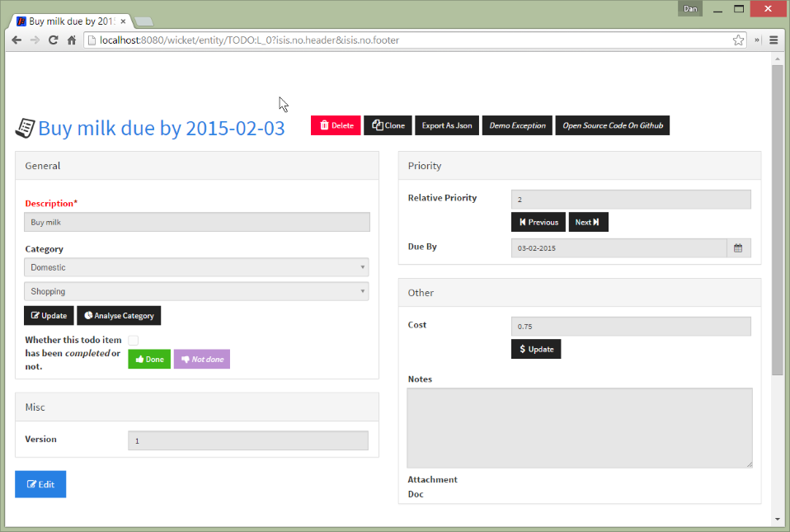
Task: Navigate back in browser history
Action: click(16, 40)
